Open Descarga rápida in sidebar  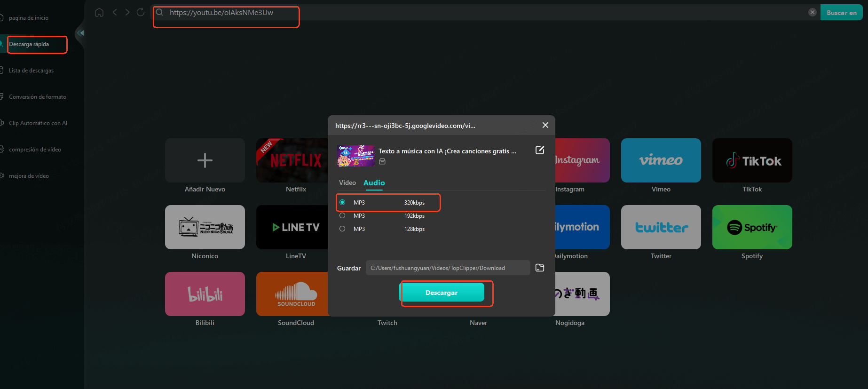[29, 44]
